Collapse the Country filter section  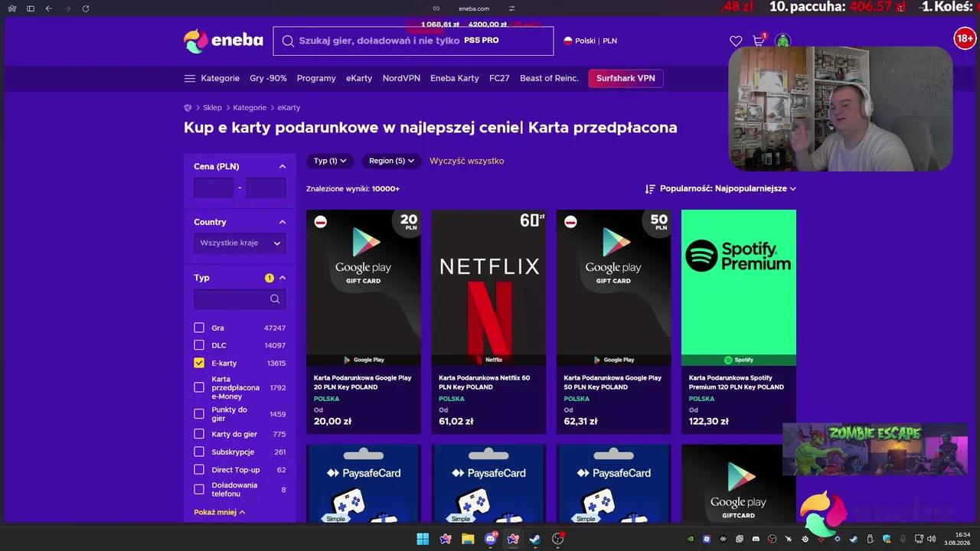pos(283,222)
